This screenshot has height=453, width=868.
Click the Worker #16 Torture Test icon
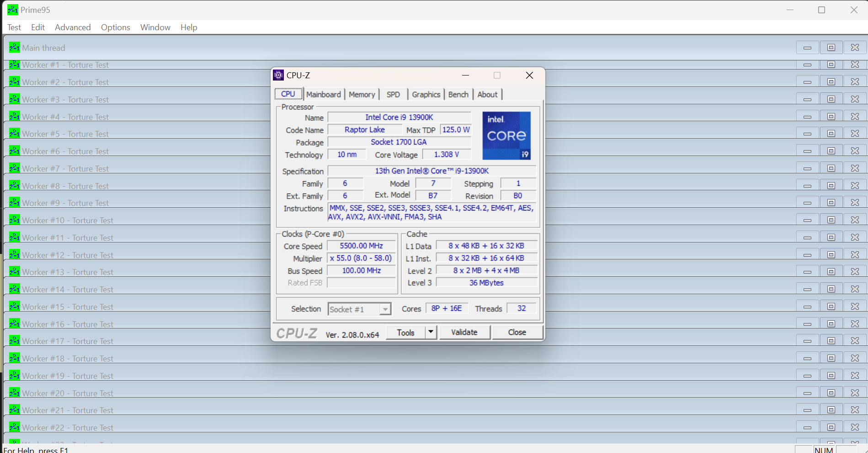pyautogui.click(x=14, y=324)
